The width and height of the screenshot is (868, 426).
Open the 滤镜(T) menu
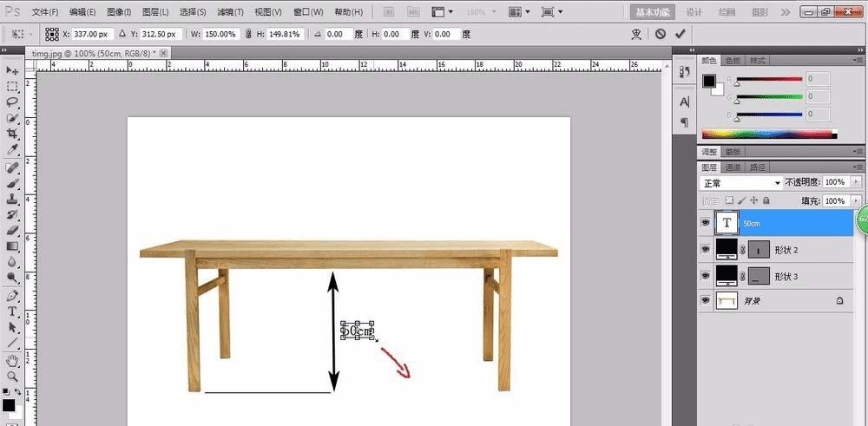pos(230,11)
